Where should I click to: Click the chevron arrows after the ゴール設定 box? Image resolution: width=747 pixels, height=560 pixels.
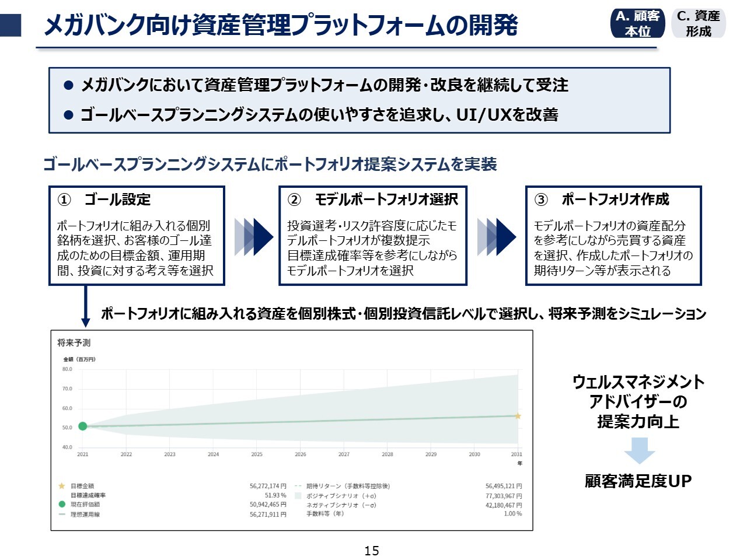[253, 237]
